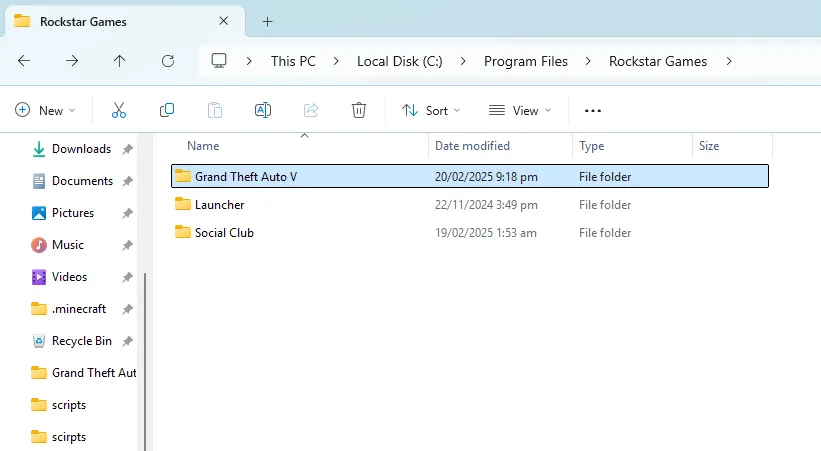Select the Social Club folder
Image resolution: width=821 pixels, height=451 pixels.
pos(470,233)
